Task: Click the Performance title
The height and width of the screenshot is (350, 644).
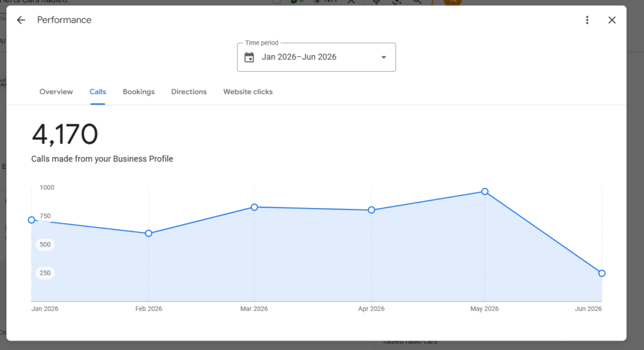Action: (64, 20)
